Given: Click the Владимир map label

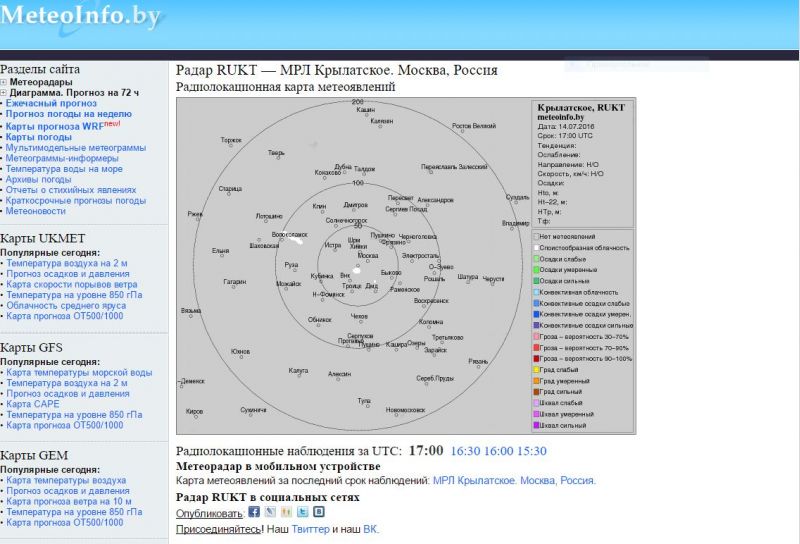Looking at the screenshot, I should point(516,223).
